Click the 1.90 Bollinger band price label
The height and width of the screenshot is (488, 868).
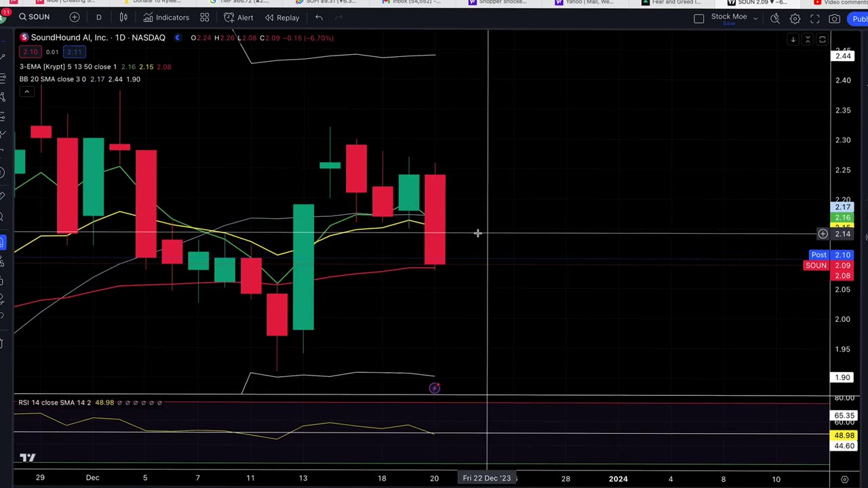[842, 378]
